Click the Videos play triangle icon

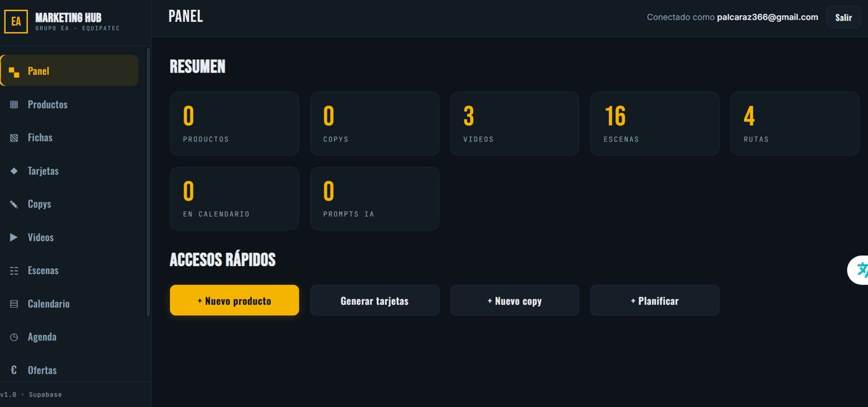coord(14,237)
